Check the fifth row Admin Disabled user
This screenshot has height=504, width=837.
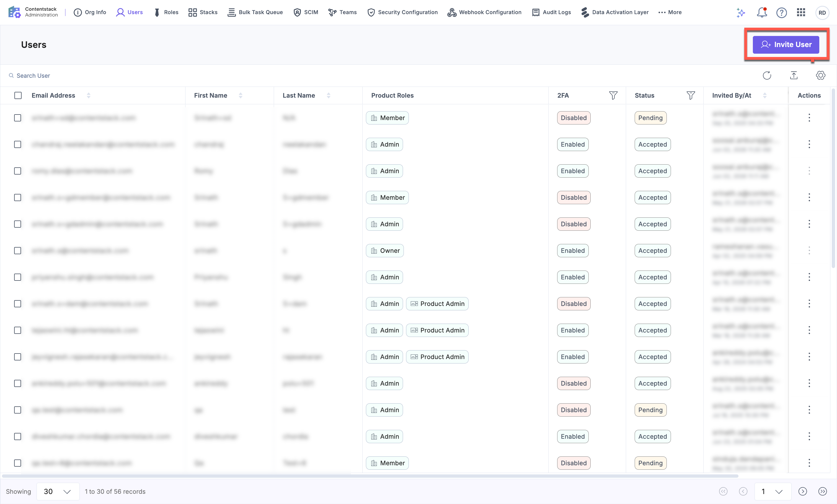(18, 224)
